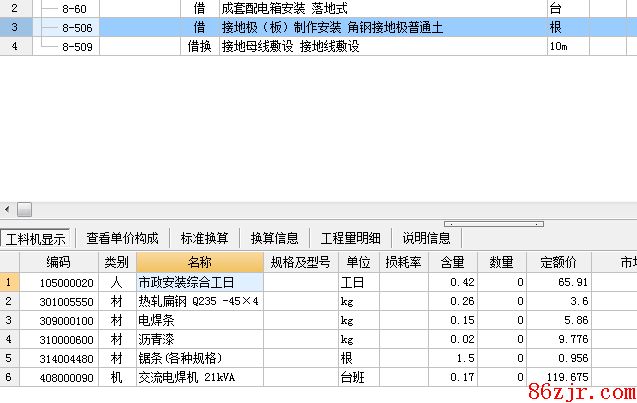Select row header number 5 in material table
The height and width of the screenshot is (403, 637).
coord(9,358)
